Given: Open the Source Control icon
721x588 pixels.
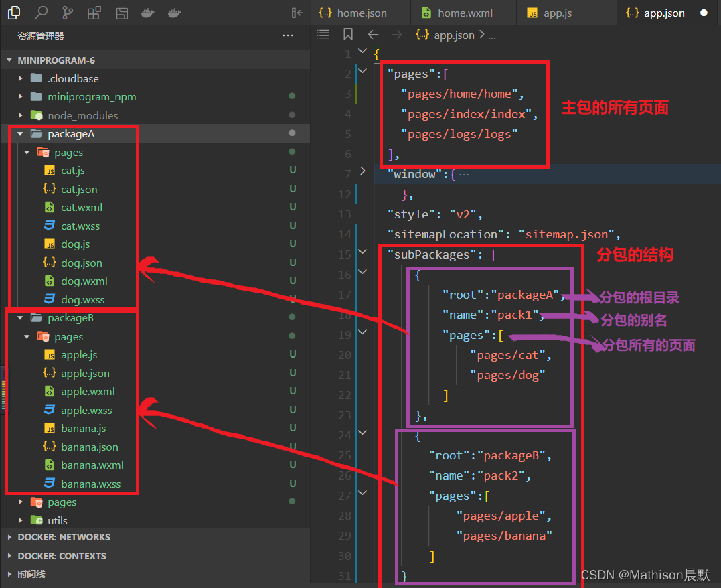Looking at the screenshot, I should pos(68,13).
